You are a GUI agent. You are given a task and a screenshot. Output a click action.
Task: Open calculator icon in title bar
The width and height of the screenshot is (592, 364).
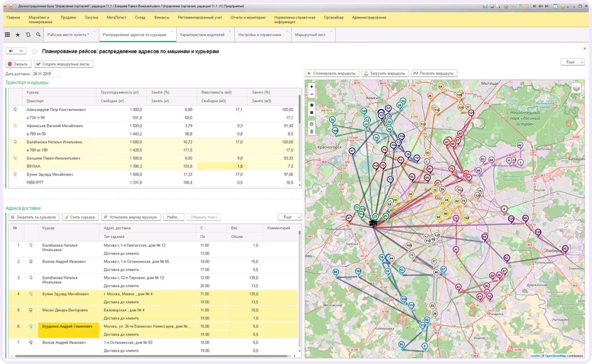coord(520,6)
